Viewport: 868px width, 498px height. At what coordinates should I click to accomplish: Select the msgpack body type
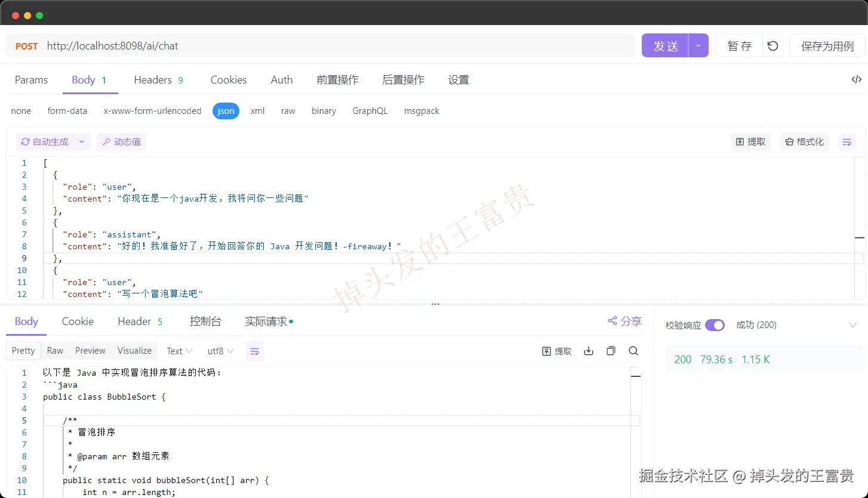[421, 111]
